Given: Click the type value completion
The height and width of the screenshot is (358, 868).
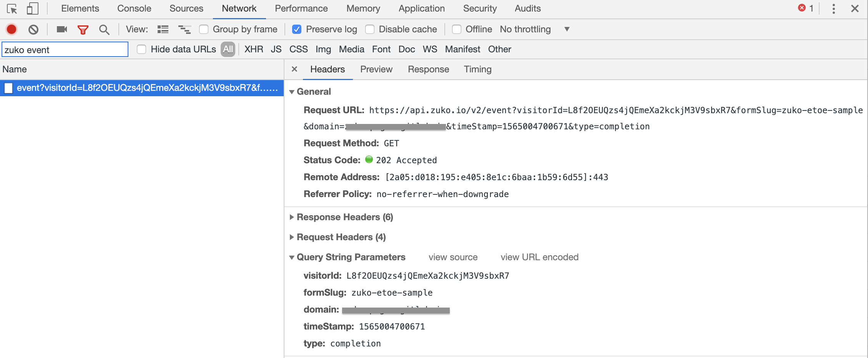Looking at the screenshot, I should click(356, 343).
